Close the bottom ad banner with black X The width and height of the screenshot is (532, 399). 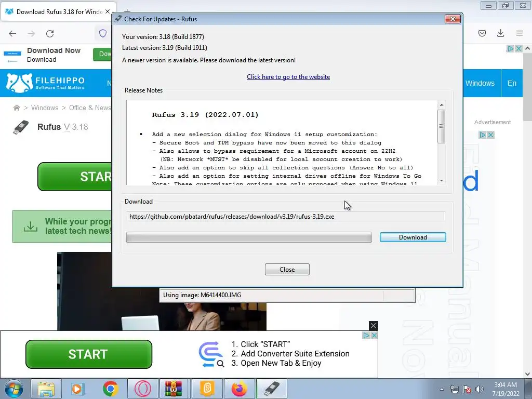point(373,326)
